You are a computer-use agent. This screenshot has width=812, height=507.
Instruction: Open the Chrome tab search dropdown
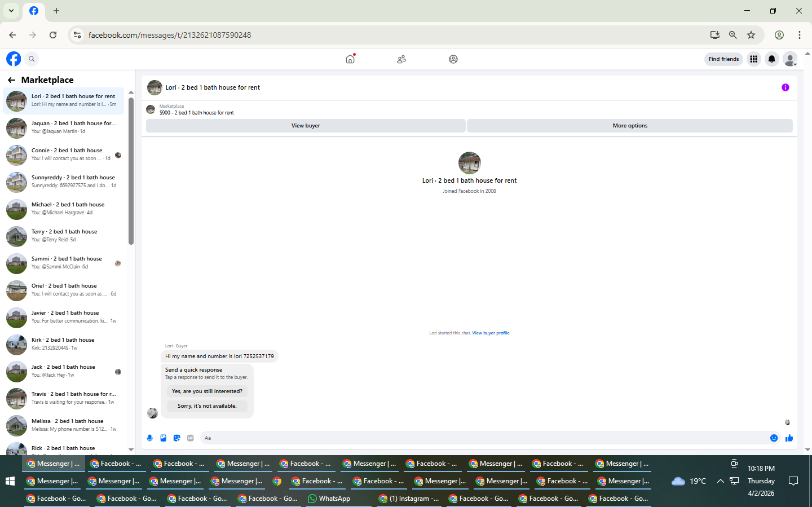11,11
